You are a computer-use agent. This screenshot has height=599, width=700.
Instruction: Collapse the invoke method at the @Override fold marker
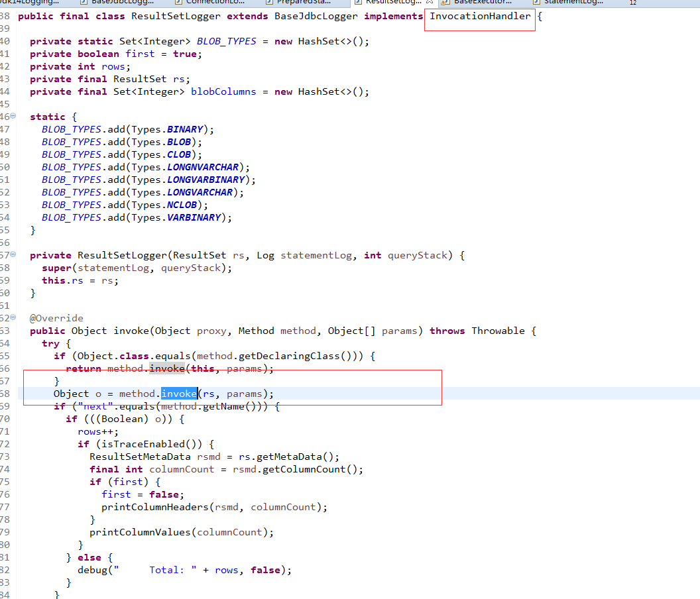coord(13,318)
